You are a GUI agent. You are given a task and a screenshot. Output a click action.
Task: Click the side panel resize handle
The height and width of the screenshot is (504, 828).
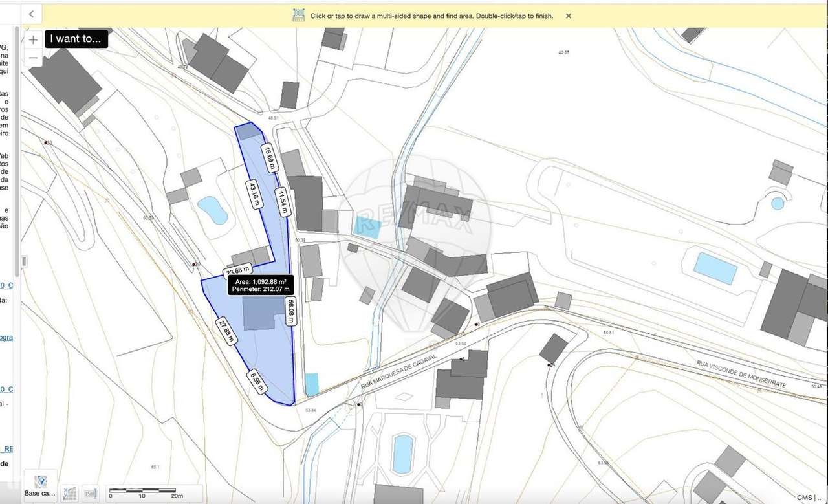(25, 261)
